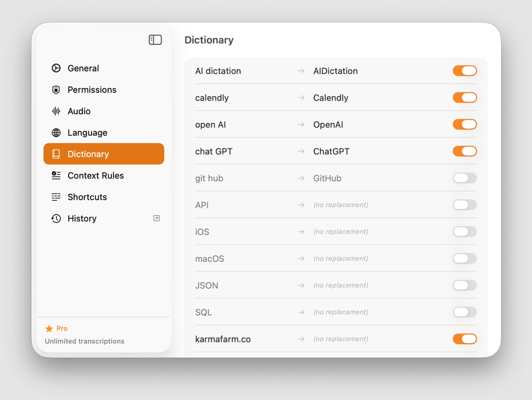Image resolution: width=532 pixels, height=400 pixels.
Task: Click the General gear icon
Action: 56,68
